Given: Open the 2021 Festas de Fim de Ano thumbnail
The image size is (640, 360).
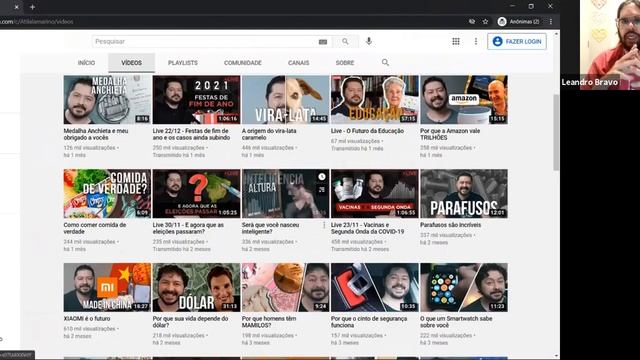Looking at the screenshot, I should click(196, 100).
